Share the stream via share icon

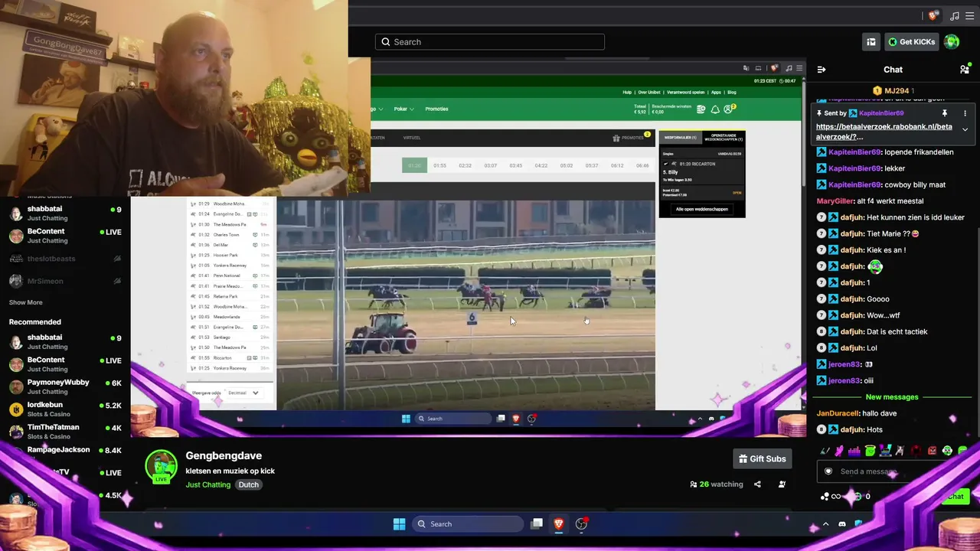757,484
